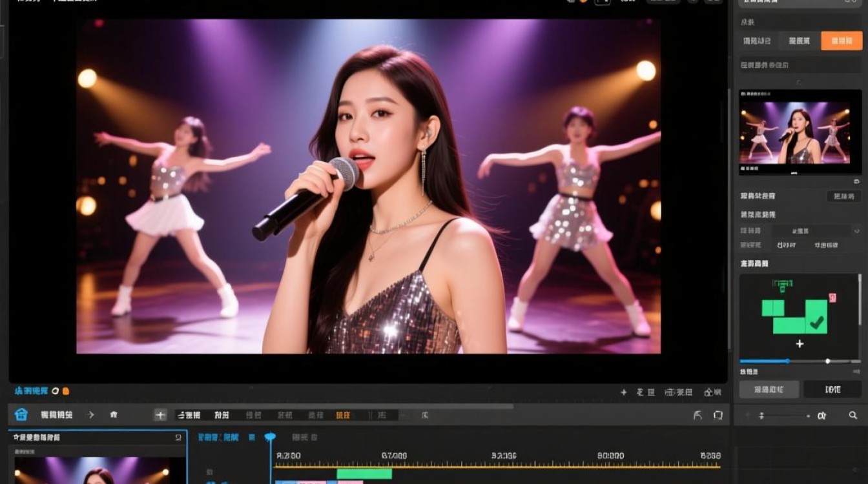Open the preview thumbnail in right panel

pyautogui.click(x=800, y=132)
